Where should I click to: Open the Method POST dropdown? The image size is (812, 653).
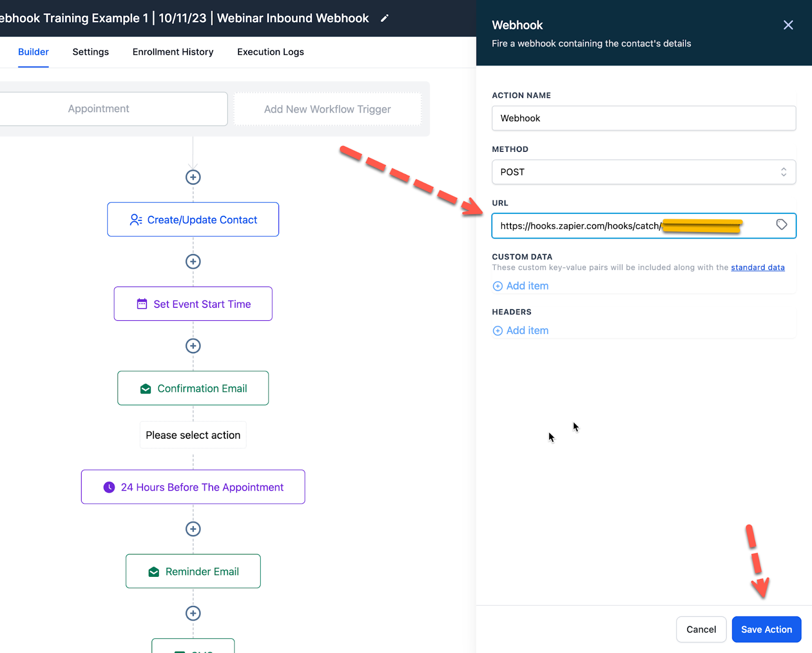644,172
